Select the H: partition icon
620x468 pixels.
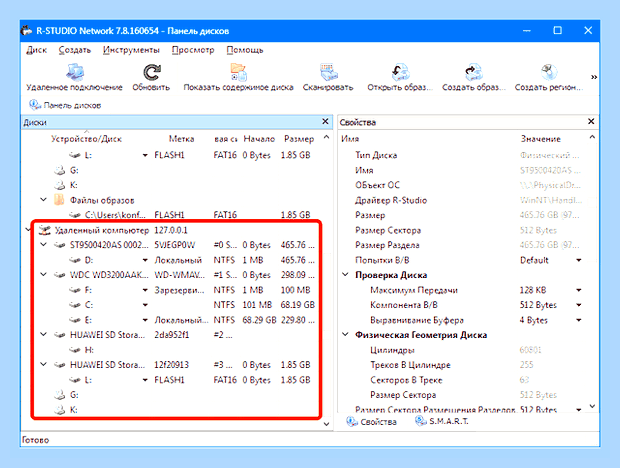tap(75, 350)
